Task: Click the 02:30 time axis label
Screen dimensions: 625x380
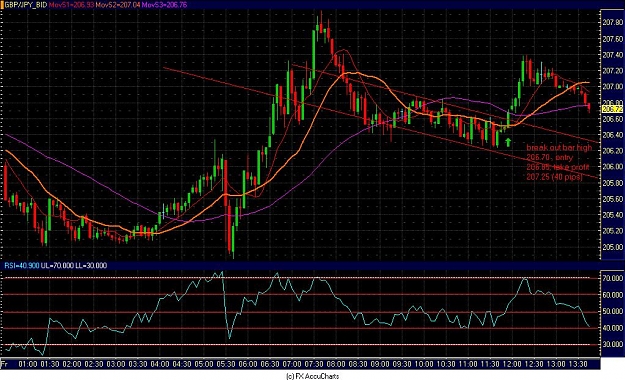Action: pos(94,364)
